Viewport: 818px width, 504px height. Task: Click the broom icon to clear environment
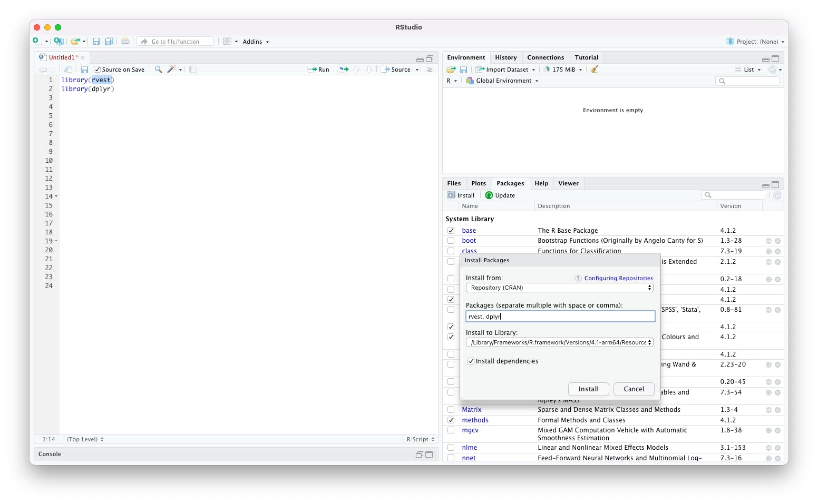click(595, 70)
